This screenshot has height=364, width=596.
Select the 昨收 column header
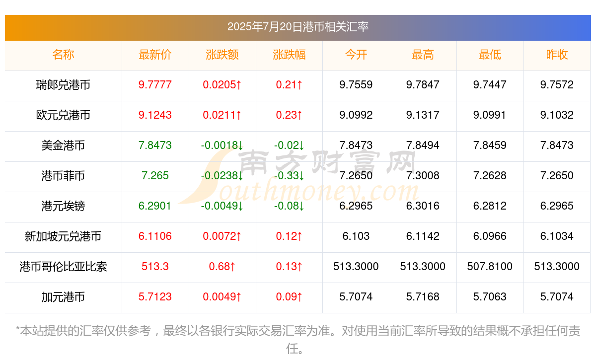click(557, 55)
